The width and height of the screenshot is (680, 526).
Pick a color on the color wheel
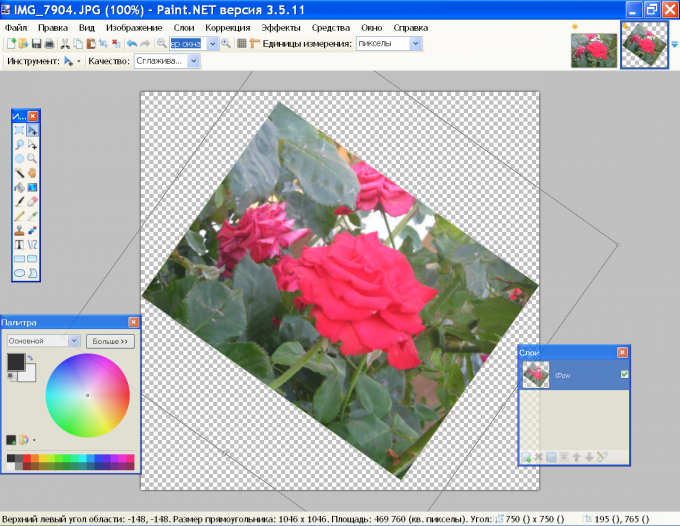tap(88, 395)
